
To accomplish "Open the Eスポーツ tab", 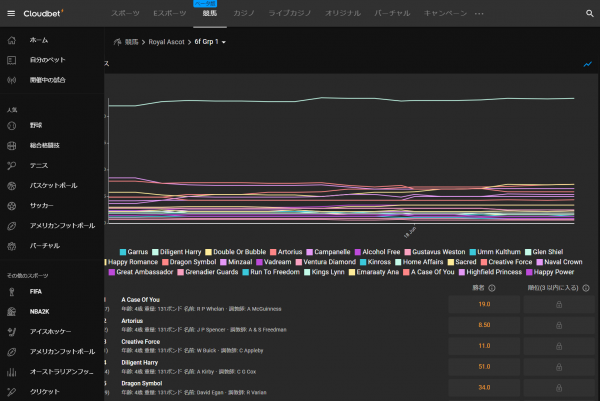I will 170,13.
